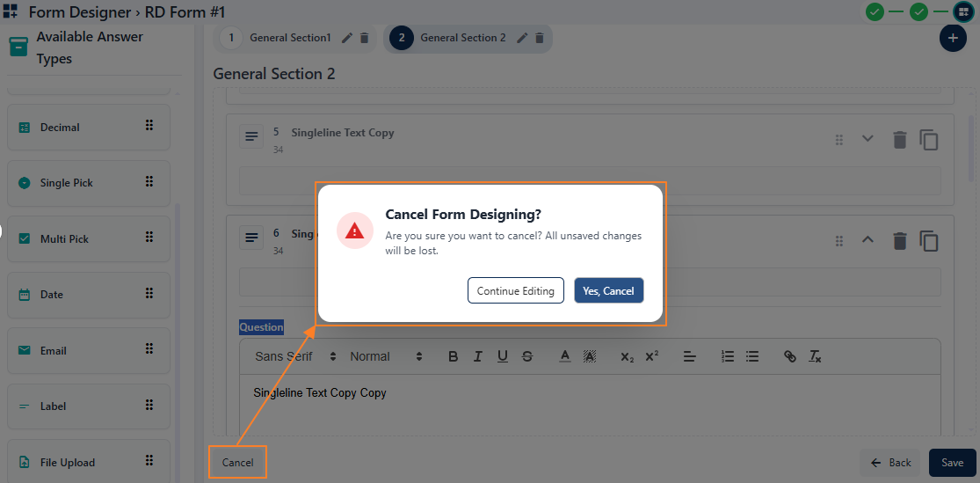Click the Cancel button at bottom
Image resolution: width=980 pixels, height=483 pixels.
click(238, 463)
